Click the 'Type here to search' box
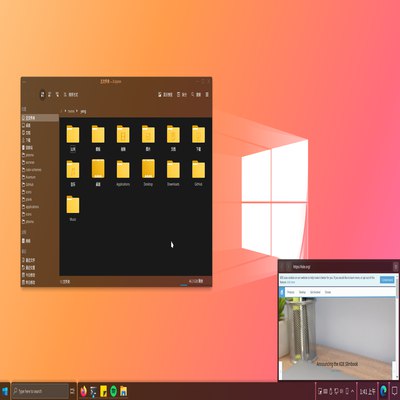 40,391
